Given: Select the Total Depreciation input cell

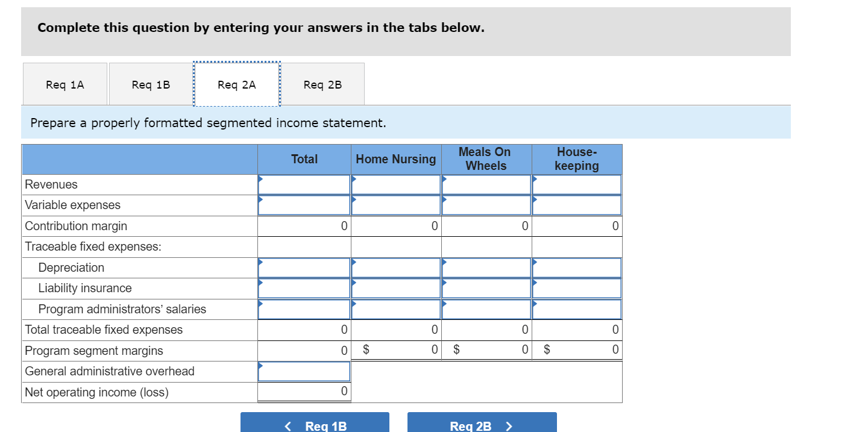Looking at the screenshot, I should (x=304, y=268).
